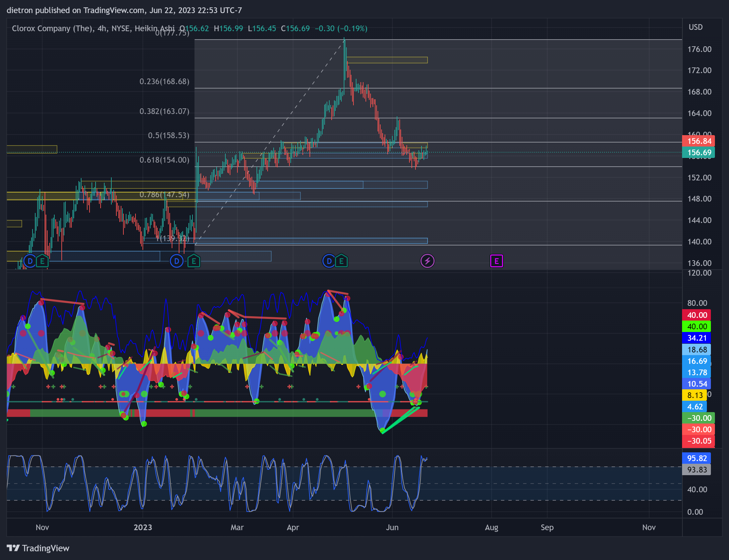Click the blue 34.21 indicator value label
Image resolution: width=729 pixels, height=560 pixels.
(x=697, y=338)
